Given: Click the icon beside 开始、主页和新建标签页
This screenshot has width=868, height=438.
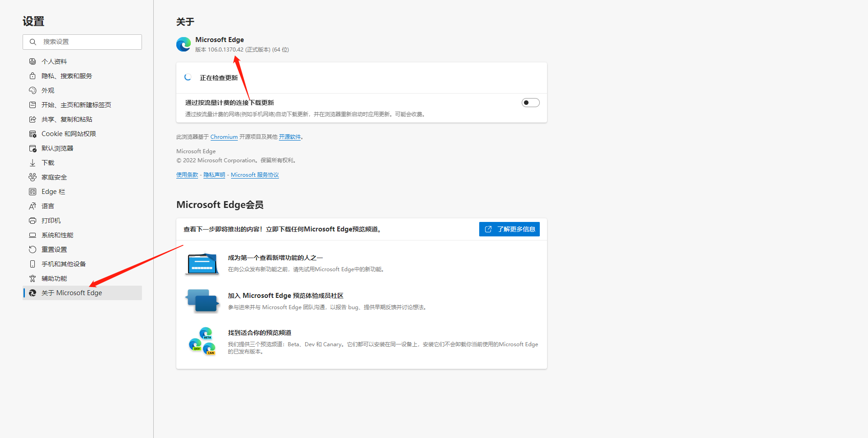Looking at the screenshot, I should pos(33,105).
